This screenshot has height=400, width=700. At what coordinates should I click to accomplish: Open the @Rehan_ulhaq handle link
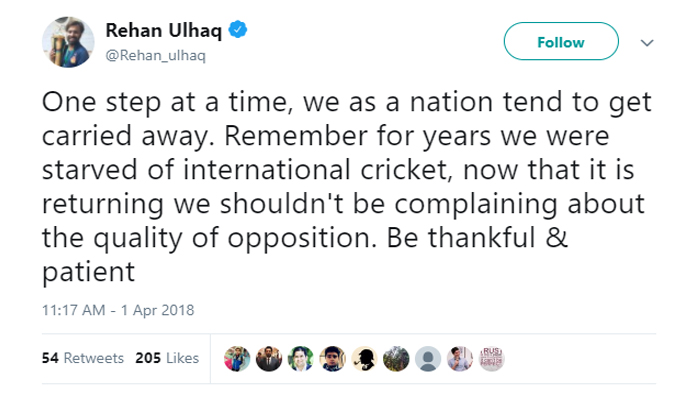(155, 55)
